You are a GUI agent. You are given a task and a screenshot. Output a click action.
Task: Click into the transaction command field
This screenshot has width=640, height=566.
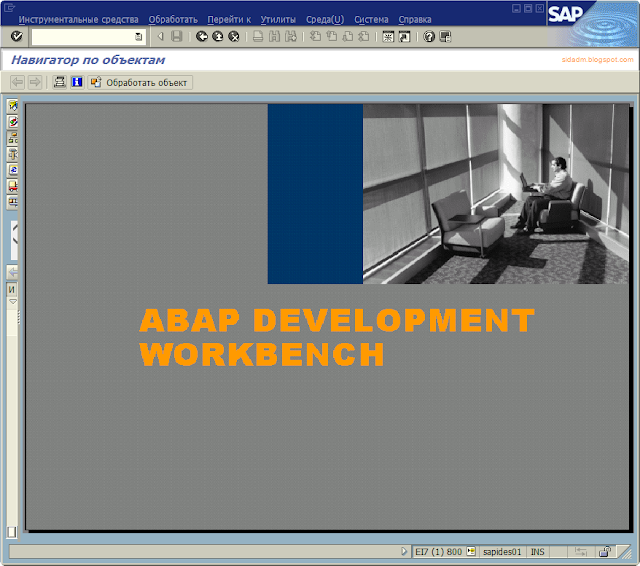tap(83, 37)
